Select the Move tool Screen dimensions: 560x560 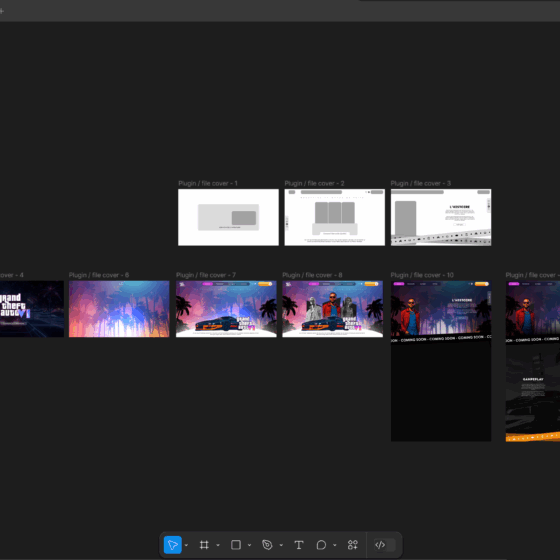tap(172, 545)
